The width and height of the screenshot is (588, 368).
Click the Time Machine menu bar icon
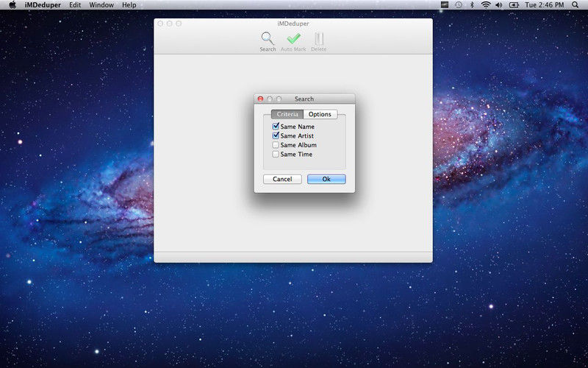pos(459,5)
